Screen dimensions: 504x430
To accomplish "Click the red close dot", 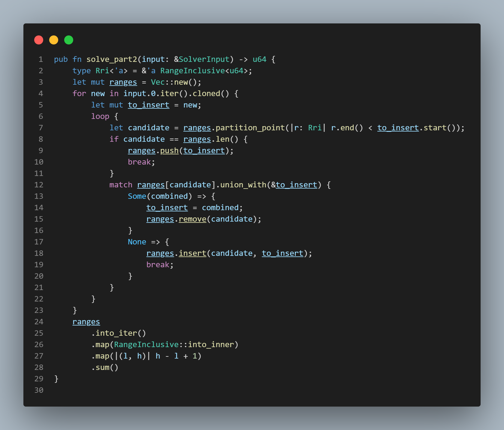I will point(39,40).
